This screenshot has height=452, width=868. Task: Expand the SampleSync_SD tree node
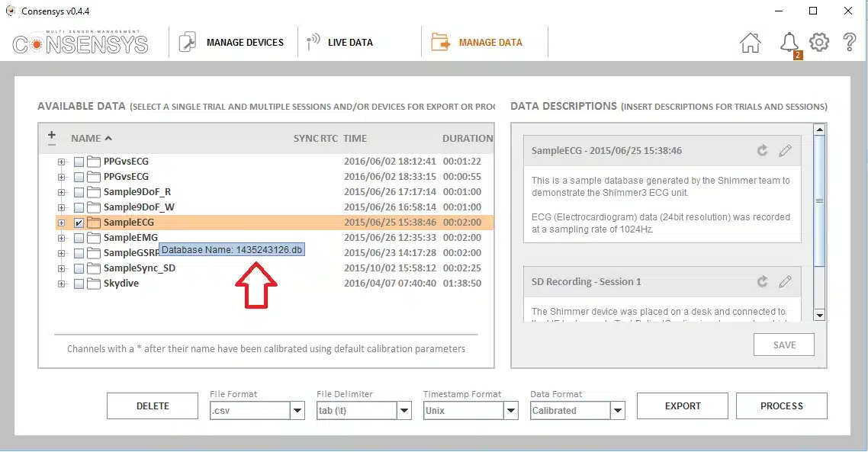click(61, 268)
